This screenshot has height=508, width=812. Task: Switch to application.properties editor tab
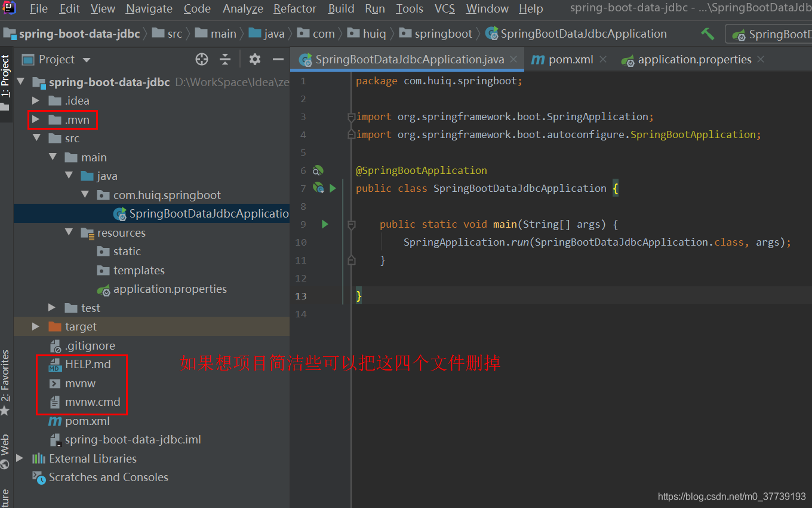click(693, 59)
